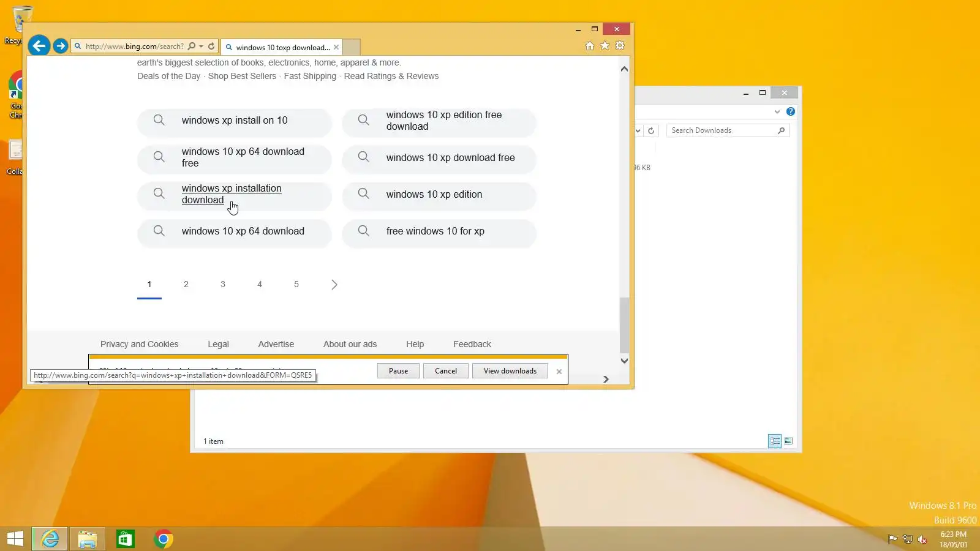Open the Windows Start button
980x551 pixels.
tap(15, 539)
